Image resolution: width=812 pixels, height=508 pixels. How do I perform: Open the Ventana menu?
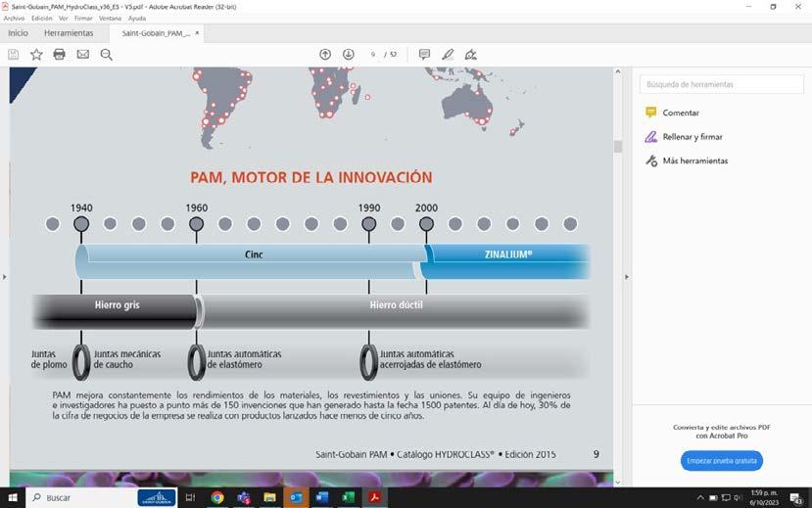point(110,18)
